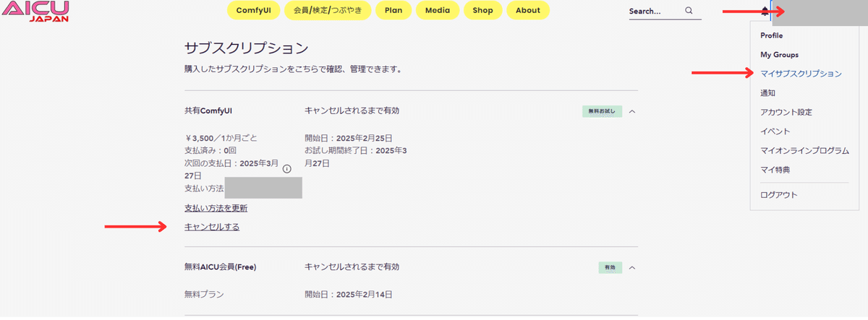This screenshot has width=868, height=320.
Task: Select the 無料AICU会員(Free) plan name
Action: 221,267
